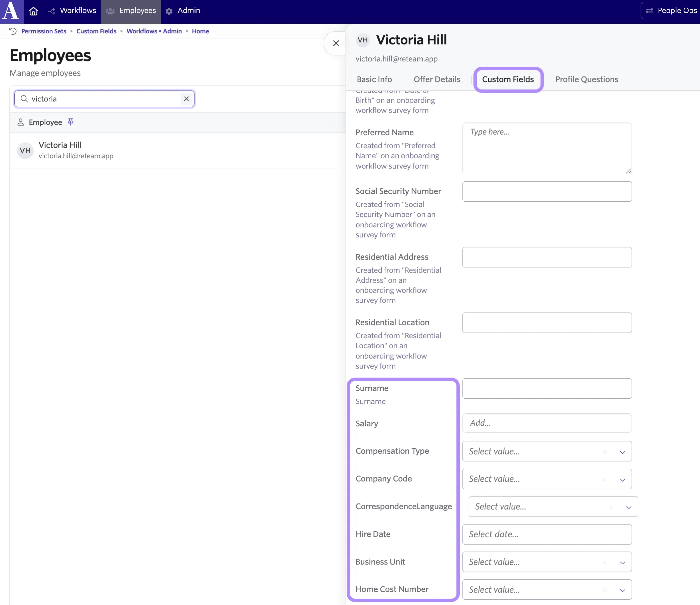
Task: Close the Victoria Hill side panel
Action: click(x=336, y=43)
